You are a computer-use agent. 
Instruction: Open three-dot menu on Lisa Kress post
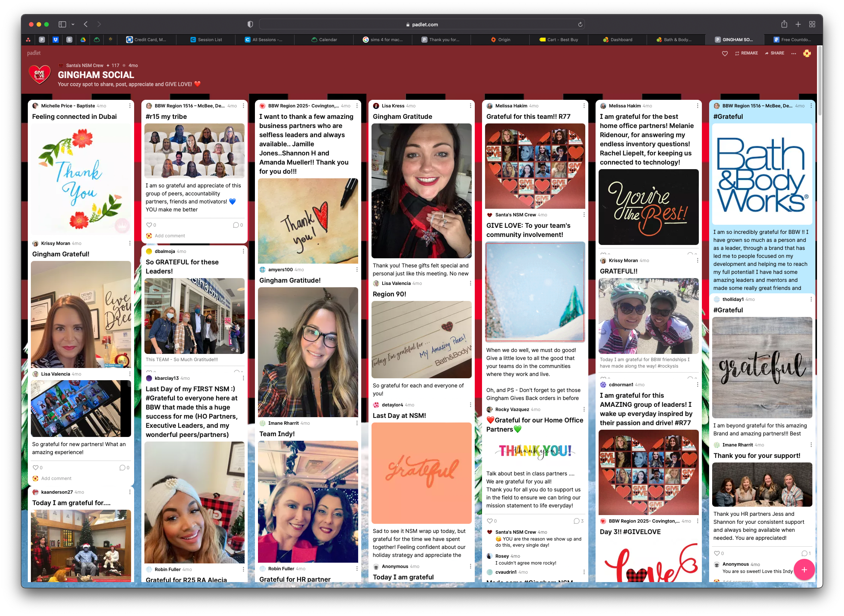click(470, 106)
